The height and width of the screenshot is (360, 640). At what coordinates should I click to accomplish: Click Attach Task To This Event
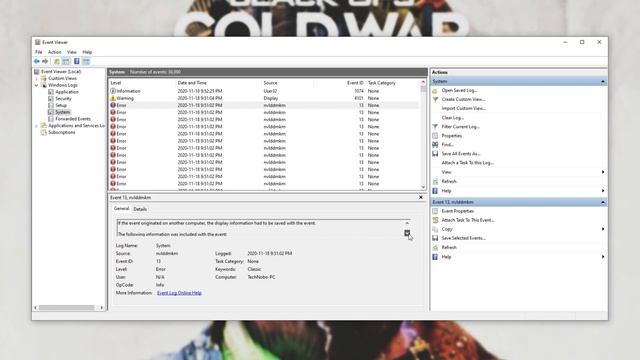pyautogui.click(x=468, y=220)
